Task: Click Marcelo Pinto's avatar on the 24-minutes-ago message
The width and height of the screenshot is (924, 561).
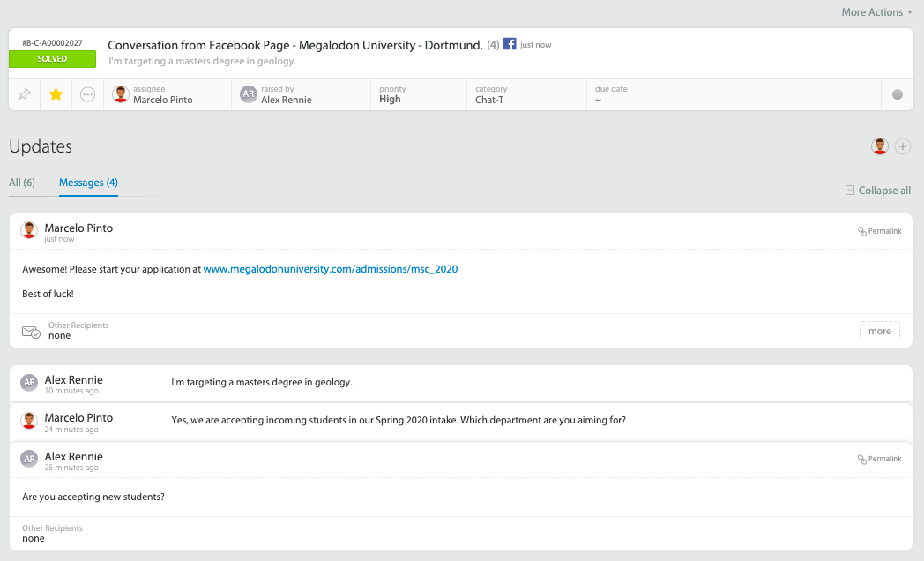Action: pyautogui.click(x=29, y=421)
